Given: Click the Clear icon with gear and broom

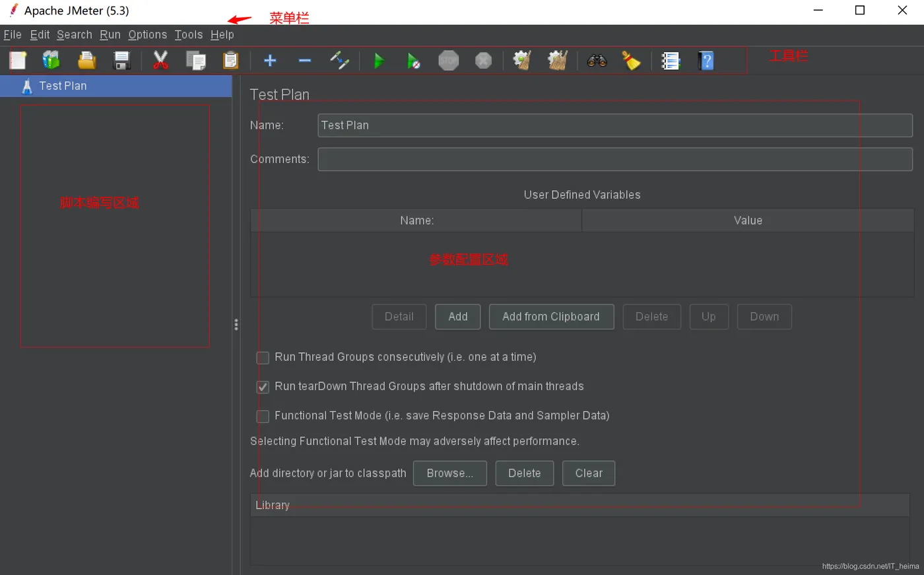Looking at the screenshot, I should point(522,61).
